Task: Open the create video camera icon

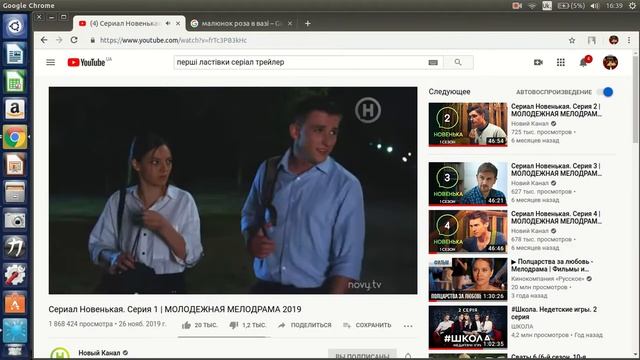Action: click(x=538, y=62)
